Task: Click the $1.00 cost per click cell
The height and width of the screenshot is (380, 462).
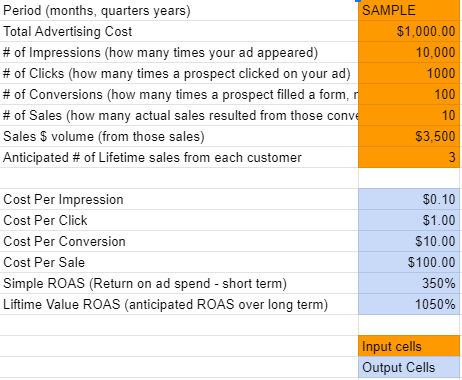Action: pos(409,220)
